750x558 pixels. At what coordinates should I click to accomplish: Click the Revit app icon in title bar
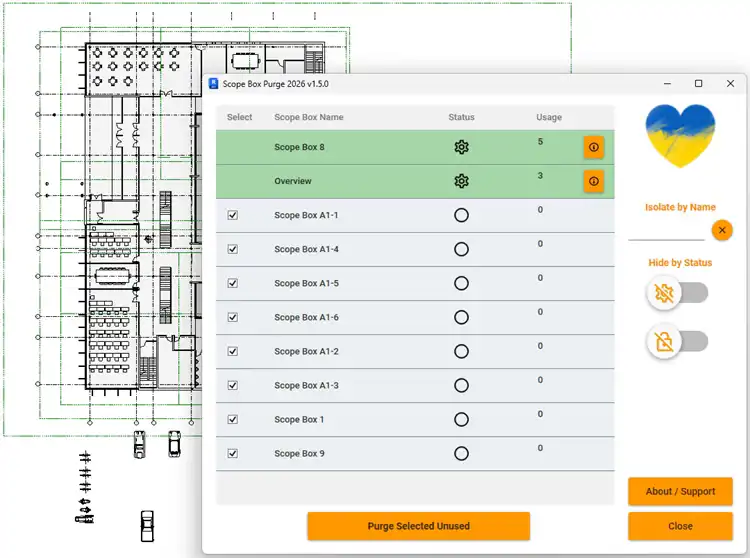tap(214, 84)
